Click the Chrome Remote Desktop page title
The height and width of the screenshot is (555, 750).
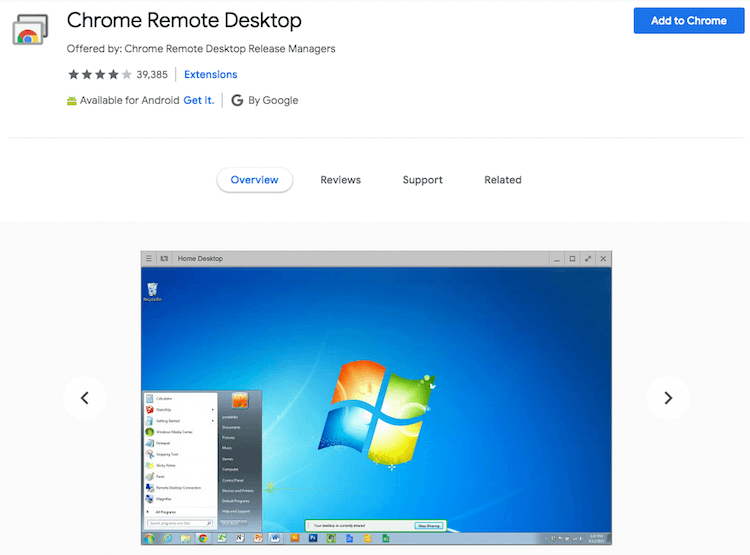click(184, 21)
